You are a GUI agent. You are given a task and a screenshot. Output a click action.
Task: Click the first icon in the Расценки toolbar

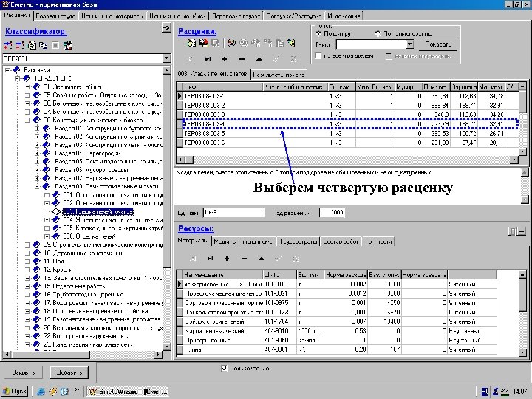click(191, 44)
